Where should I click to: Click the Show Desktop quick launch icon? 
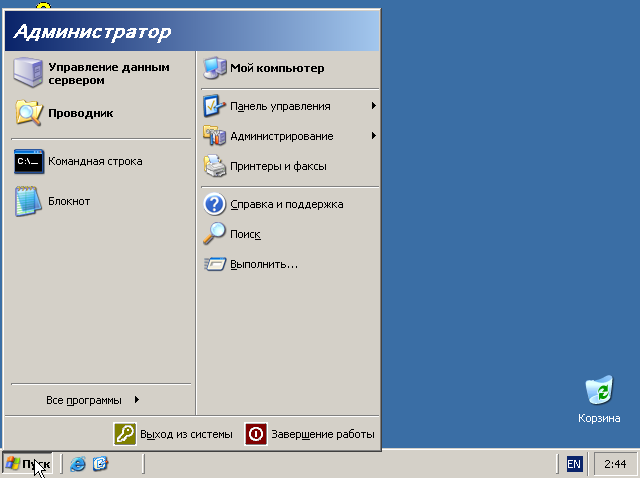pos(100,464)
